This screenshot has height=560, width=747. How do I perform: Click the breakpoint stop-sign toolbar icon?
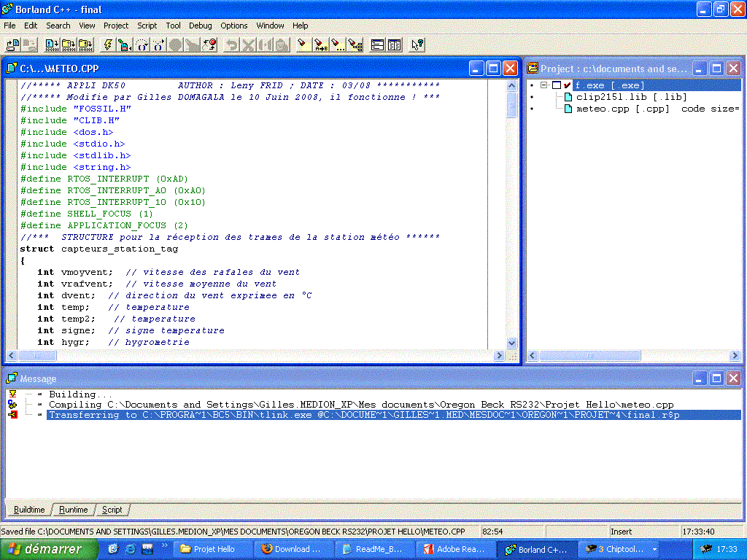(175, 44)
